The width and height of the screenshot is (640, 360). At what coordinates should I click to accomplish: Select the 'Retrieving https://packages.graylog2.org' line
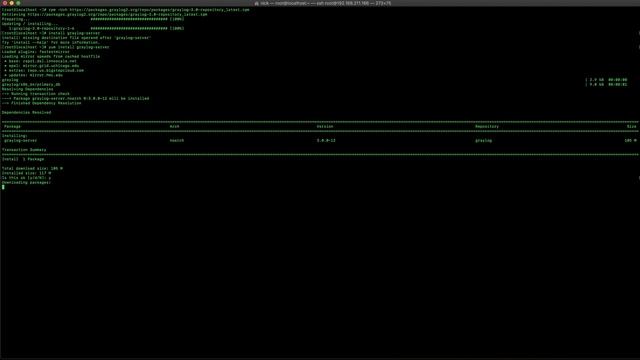[x=104, y=14]
